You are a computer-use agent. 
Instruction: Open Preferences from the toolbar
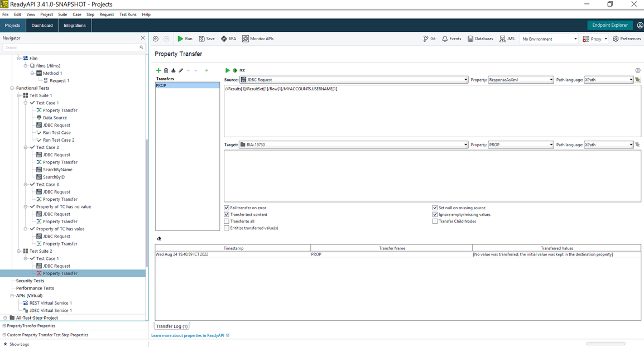tap(627, 39)
